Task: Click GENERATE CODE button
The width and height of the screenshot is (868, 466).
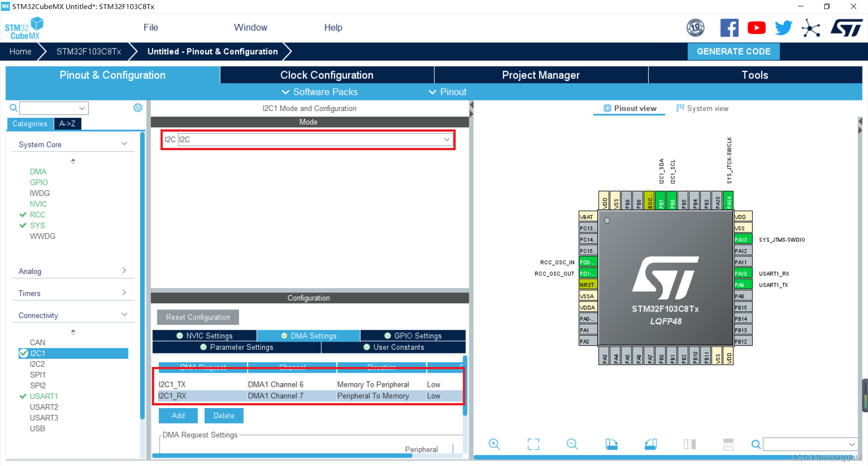Action: click(733, 52)
